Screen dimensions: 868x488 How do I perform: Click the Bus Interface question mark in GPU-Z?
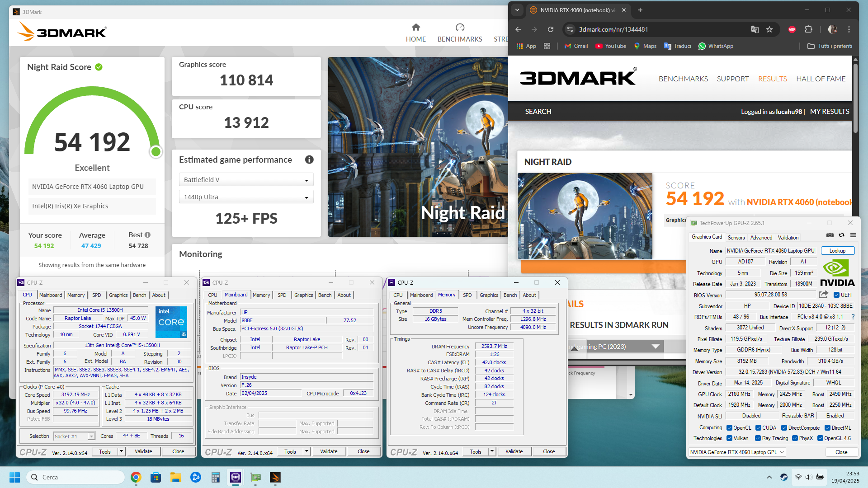(853, 317)
